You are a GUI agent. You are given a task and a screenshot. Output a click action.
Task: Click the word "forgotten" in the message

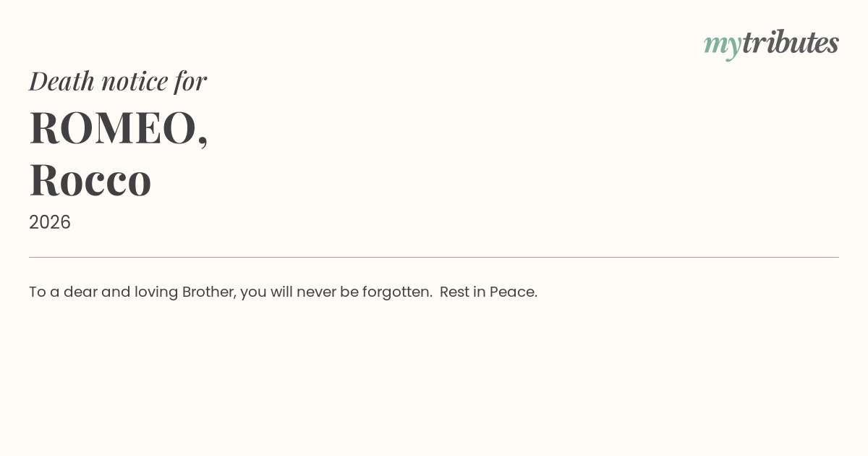pos(396,292)
